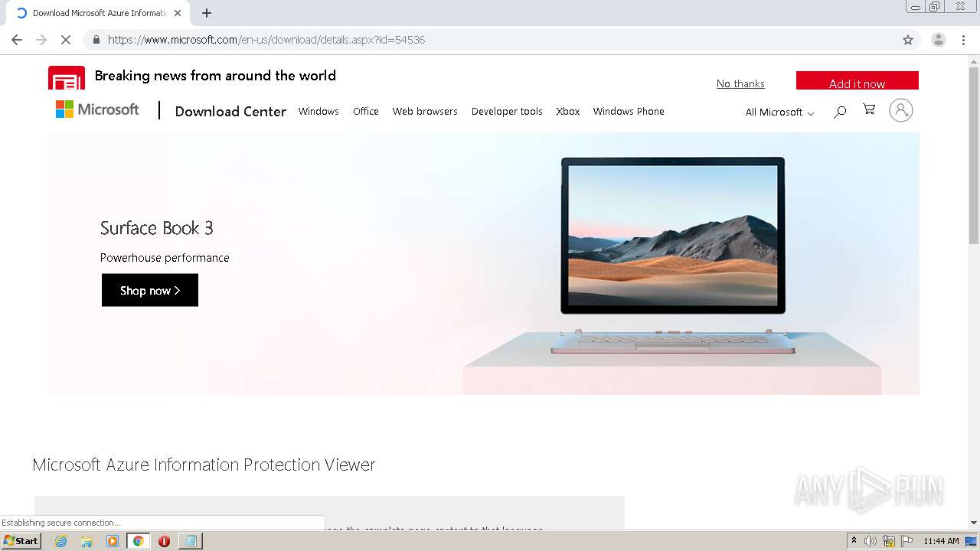
Task: Click Breaking news from around the world text
Action: click(x=215, y=76)
